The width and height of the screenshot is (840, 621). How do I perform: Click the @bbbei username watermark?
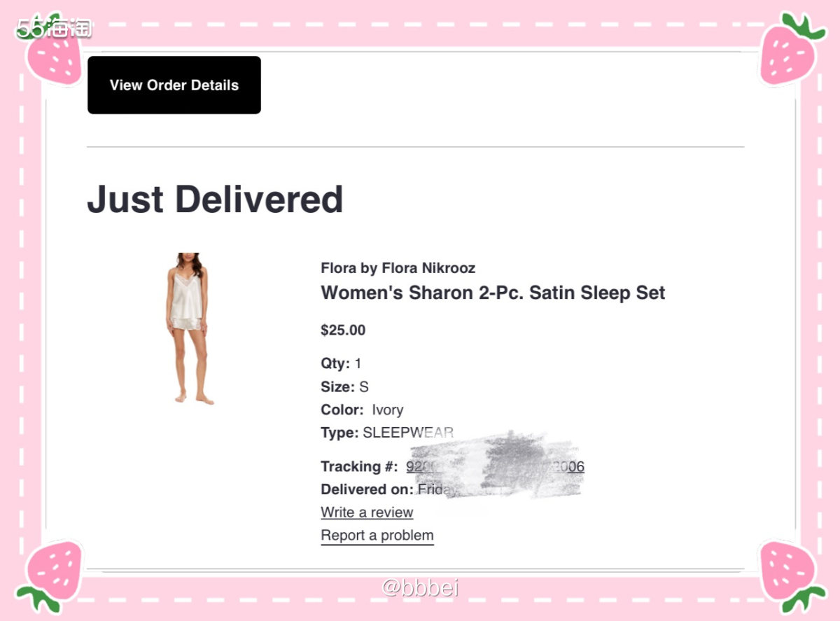click(420, 587)
